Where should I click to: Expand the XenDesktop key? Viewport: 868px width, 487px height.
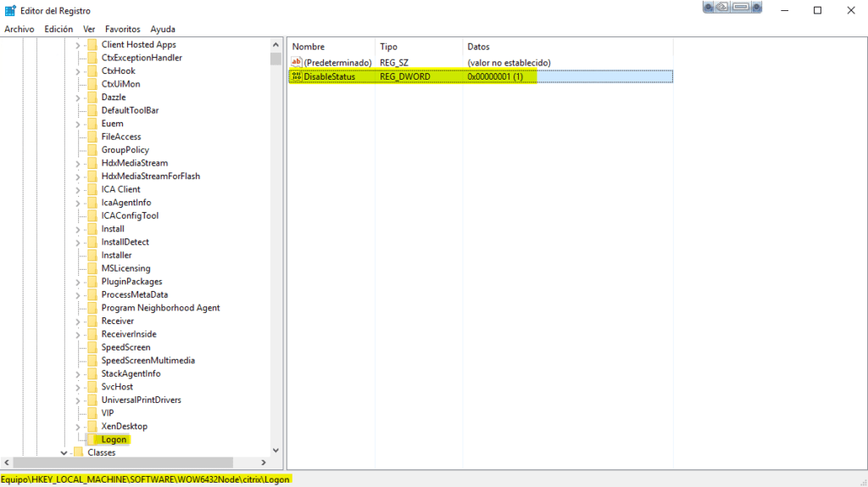tap(78, 427)
